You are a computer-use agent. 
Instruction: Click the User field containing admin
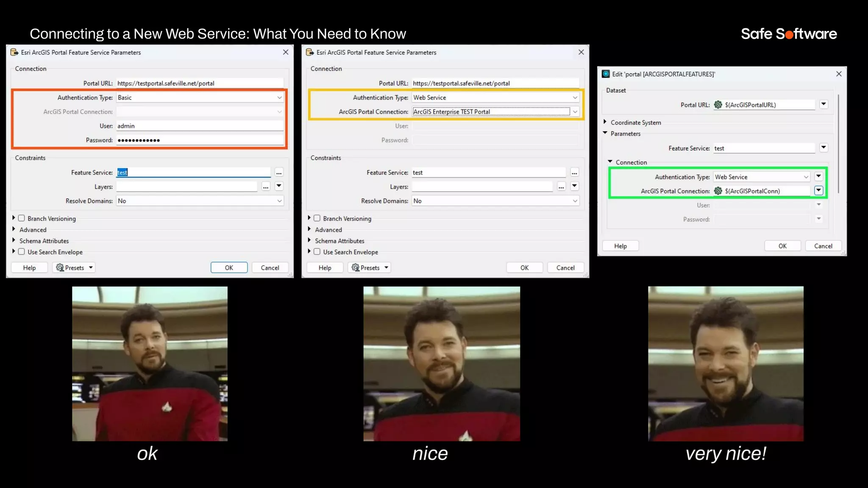[200, 126]
